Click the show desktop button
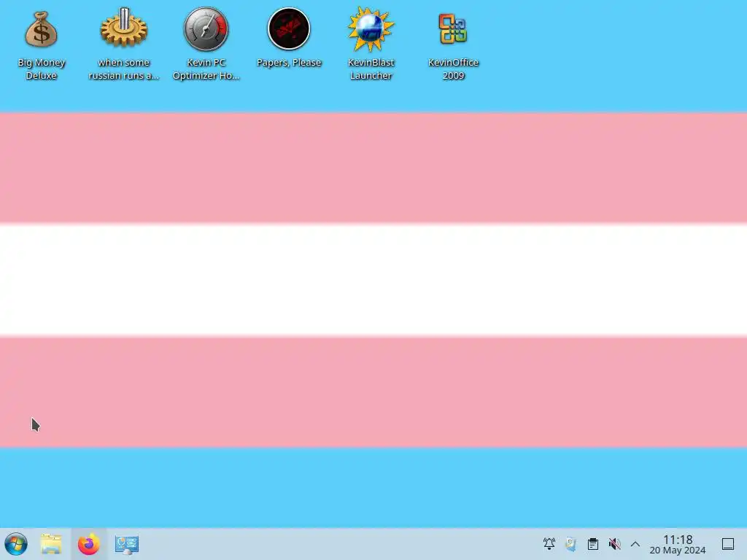This screenshot has height=560, width=747. coord(728,544)
